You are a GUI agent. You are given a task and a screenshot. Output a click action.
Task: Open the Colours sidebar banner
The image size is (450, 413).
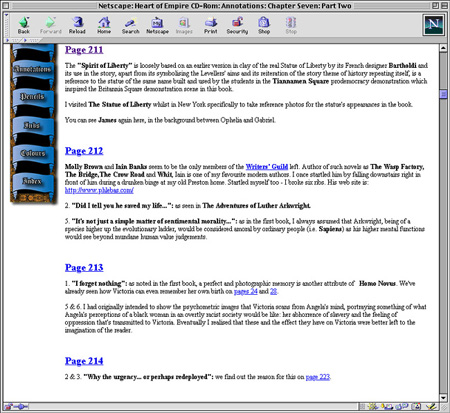click(33, 153)
